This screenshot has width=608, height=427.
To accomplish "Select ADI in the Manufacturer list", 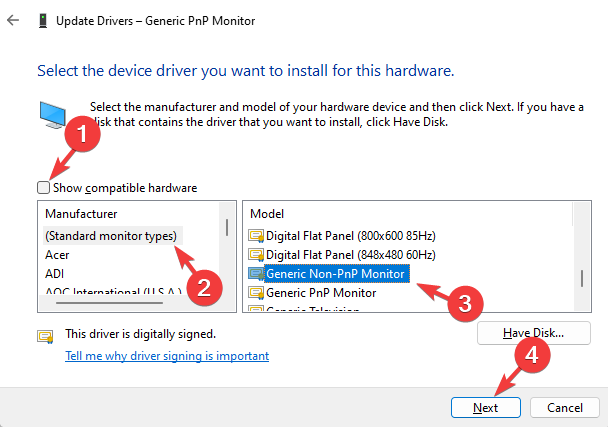I will coord(55,273).
